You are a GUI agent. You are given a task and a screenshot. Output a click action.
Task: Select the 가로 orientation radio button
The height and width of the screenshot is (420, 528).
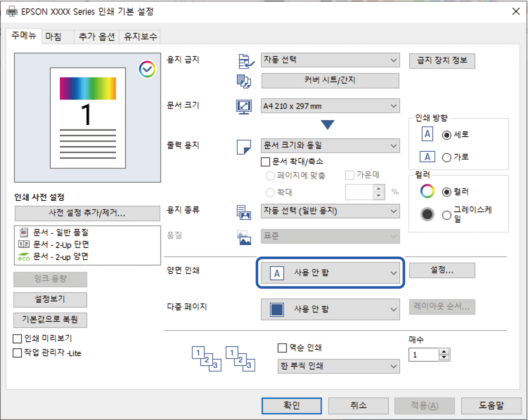tap(447, 157)
